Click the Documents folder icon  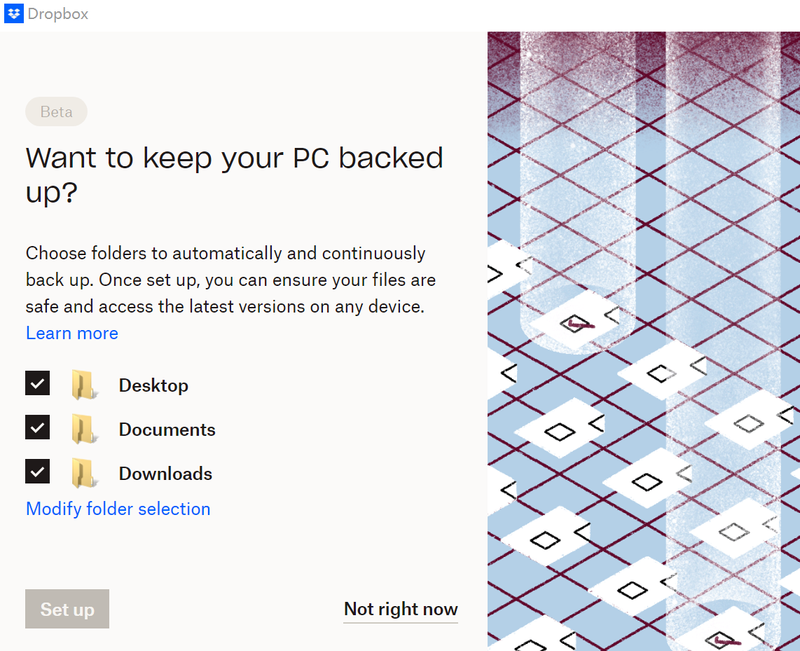(83, 429)
